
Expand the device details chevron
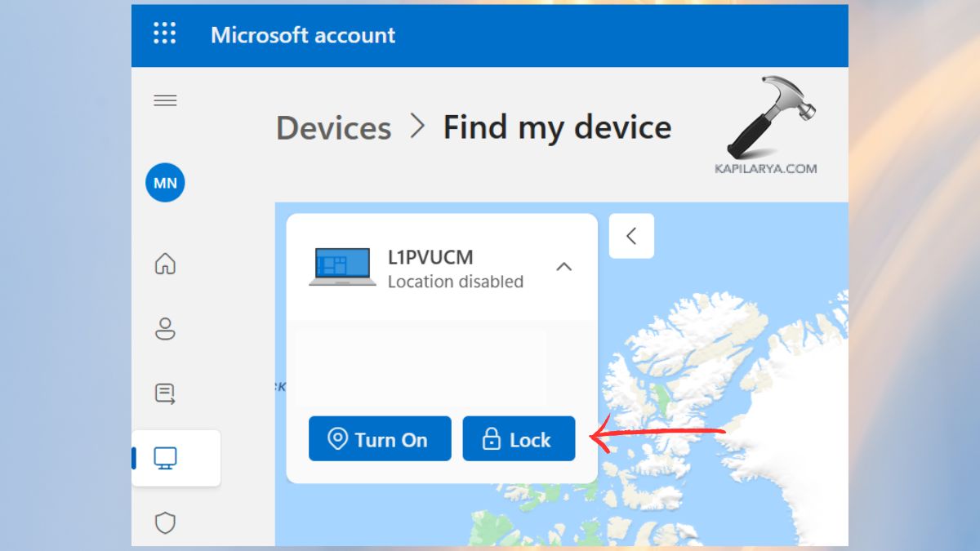[564, 266]
